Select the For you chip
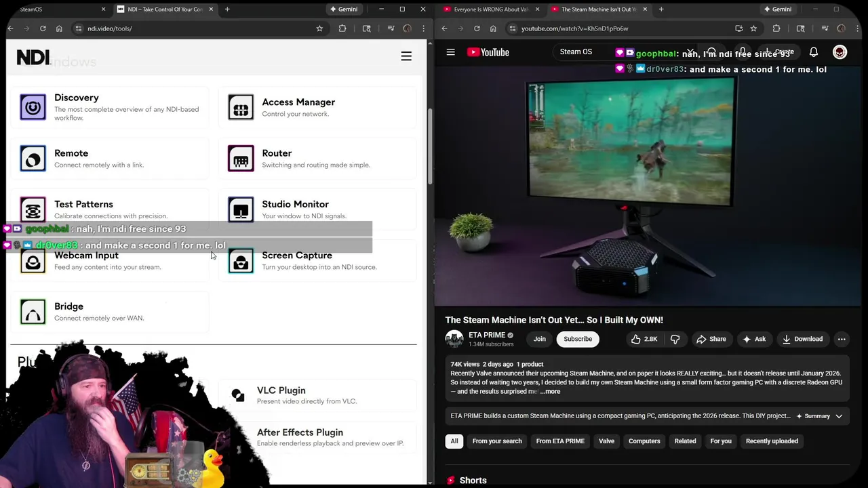868x488 pixels. click(721, 441)
